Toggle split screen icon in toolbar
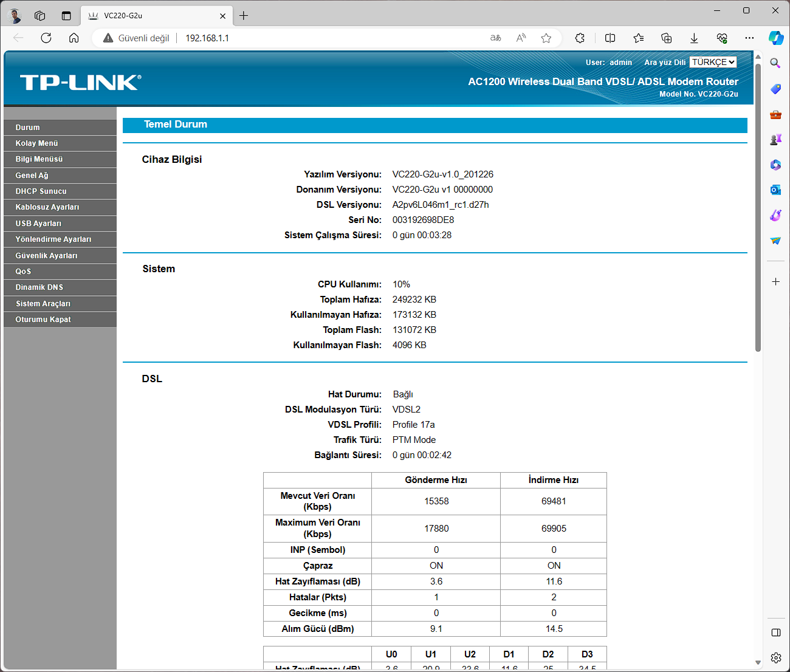 pos(610,38)
